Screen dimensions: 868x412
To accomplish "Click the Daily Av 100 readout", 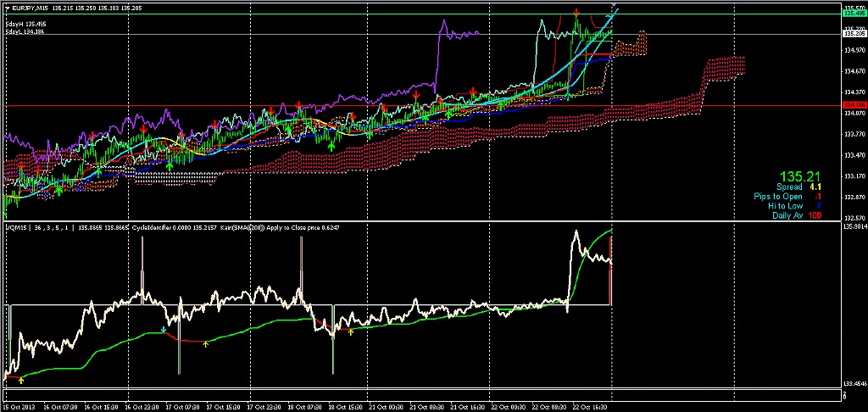I will coord(797,215).
